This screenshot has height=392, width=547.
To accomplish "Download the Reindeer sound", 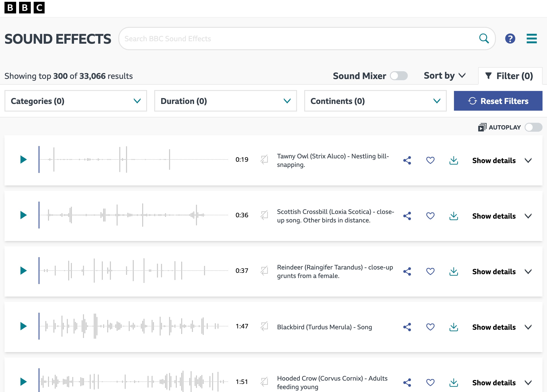I will click(x=454, y=271).
